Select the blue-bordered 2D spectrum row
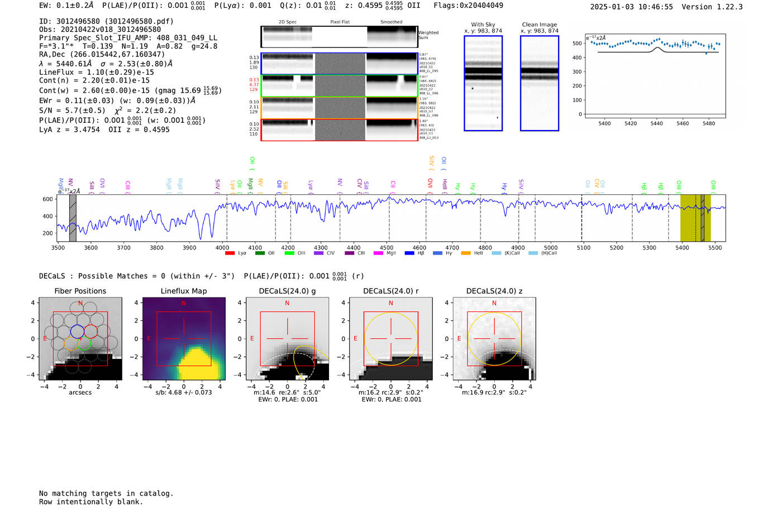Viewport: 782px width, 532px height. 339,64
